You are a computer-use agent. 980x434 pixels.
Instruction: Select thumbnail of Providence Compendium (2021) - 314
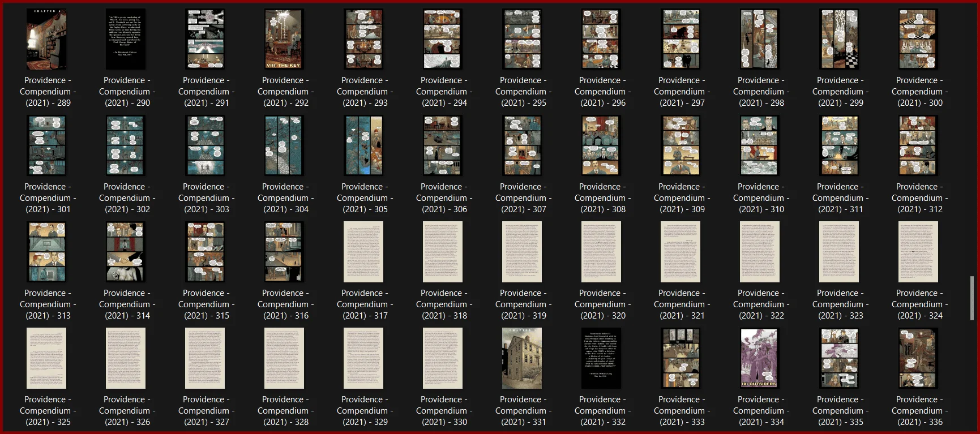pos(126,252)
